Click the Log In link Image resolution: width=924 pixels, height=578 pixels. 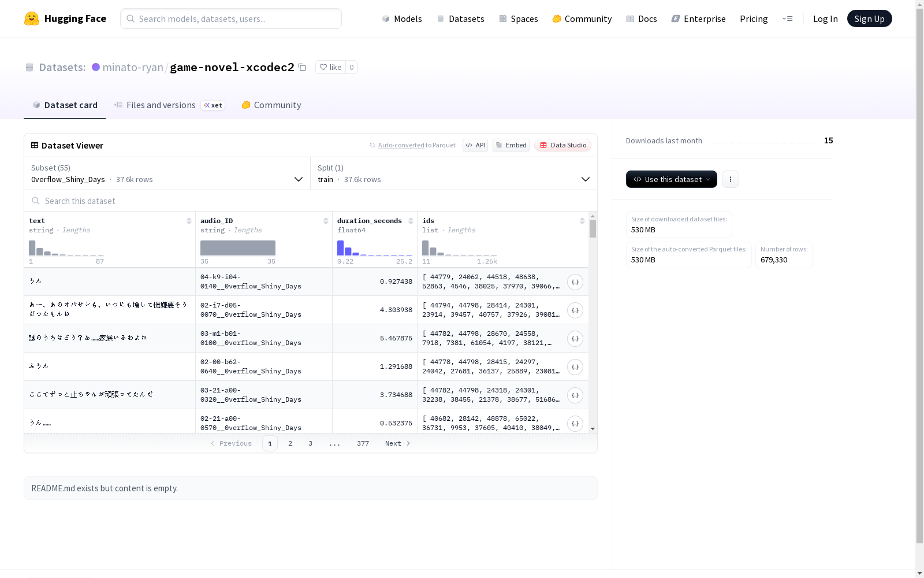click(825, 18)
